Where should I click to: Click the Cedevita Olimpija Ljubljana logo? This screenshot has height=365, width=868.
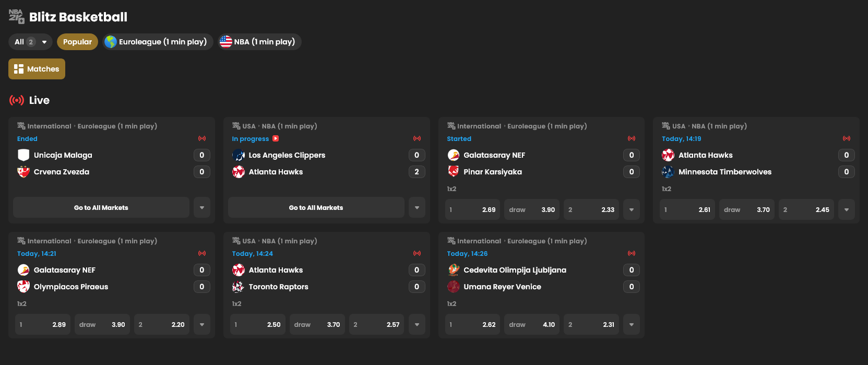[454, 270]
